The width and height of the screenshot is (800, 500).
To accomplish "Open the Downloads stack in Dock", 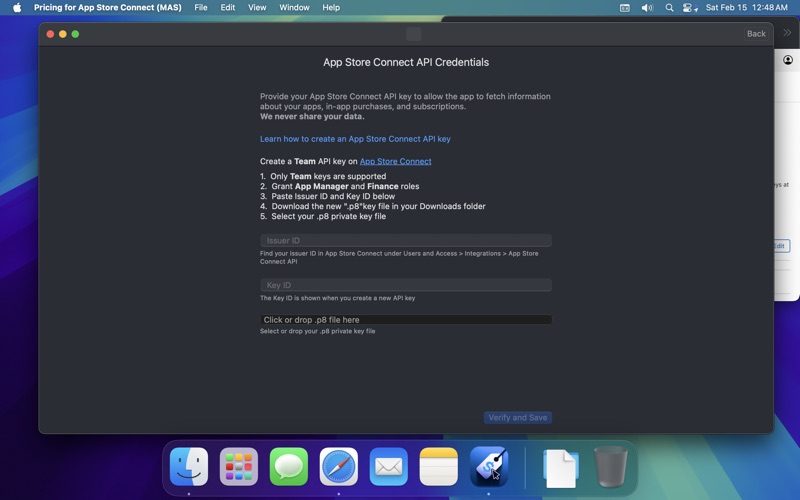I will coord(561,468).
